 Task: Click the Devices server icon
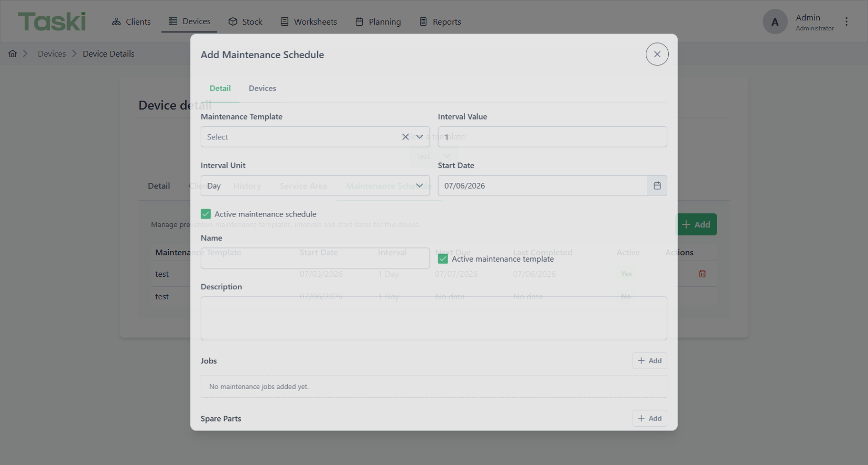point(173,21)
